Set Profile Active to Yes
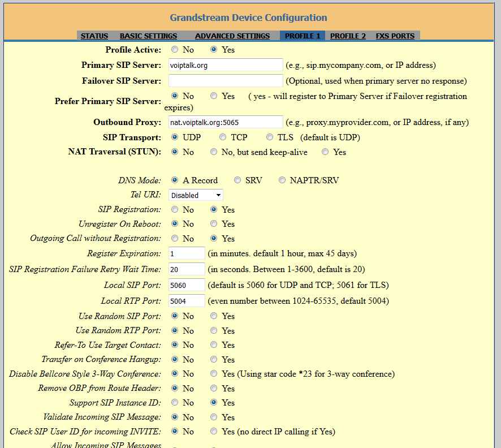The width and height of the screenshot is (501, 448). pyautogui.click(x=214, y=49)
